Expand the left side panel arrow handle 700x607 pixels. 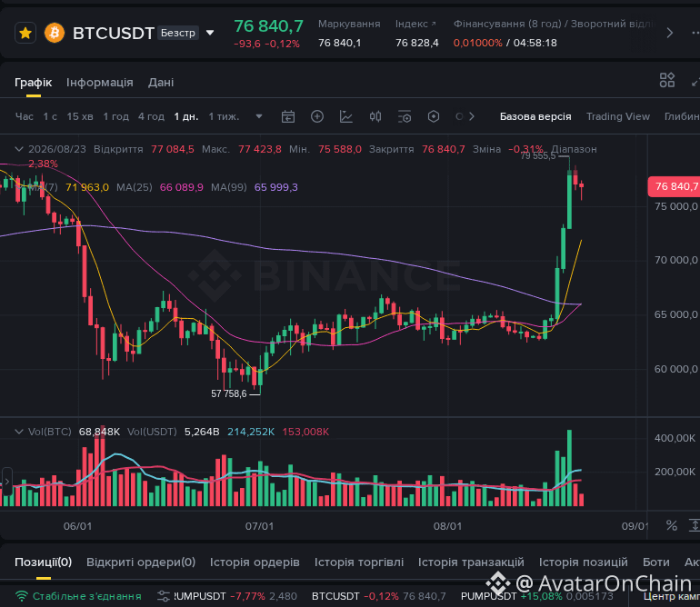(x=6, y=482)
